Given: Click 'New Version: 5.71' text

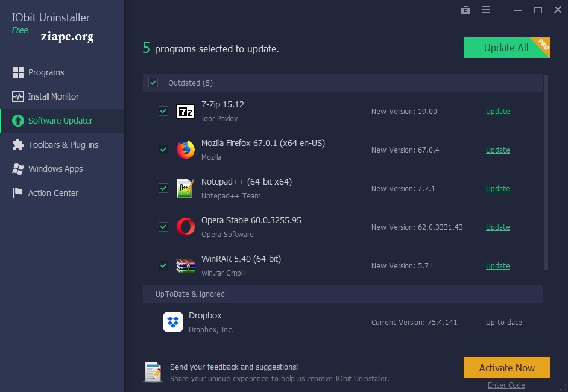Looking at the screenshot, I should (x=402, y=265).
